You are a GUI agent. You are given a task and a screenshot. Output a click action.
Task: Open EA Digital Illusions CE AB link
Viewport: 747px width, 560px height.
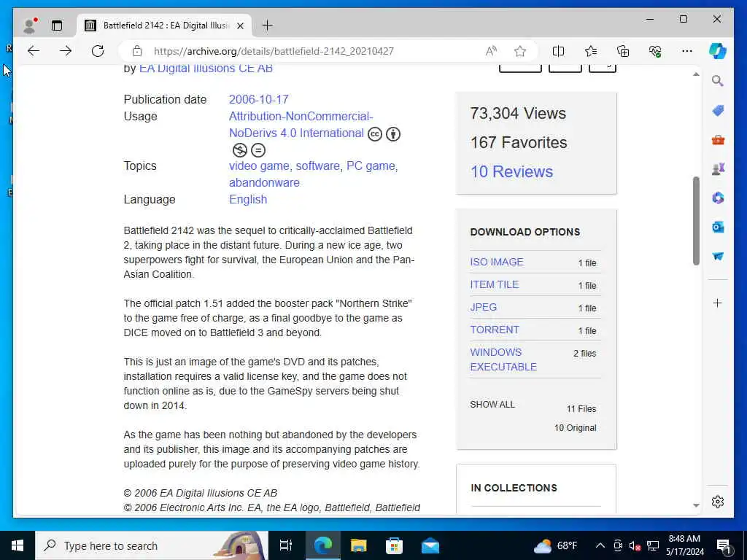click(206, 69)
